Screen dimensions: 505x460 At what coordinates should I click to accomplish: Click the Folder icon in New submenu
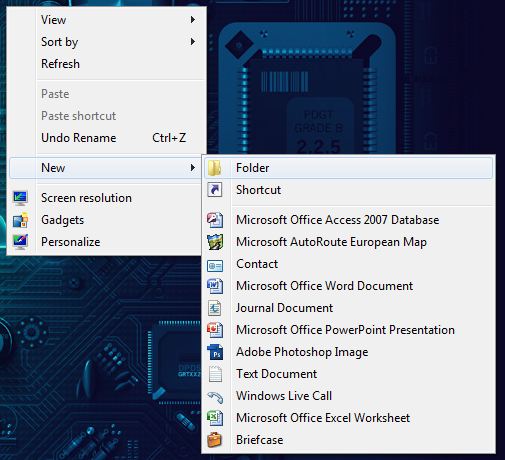coord(215,168)
